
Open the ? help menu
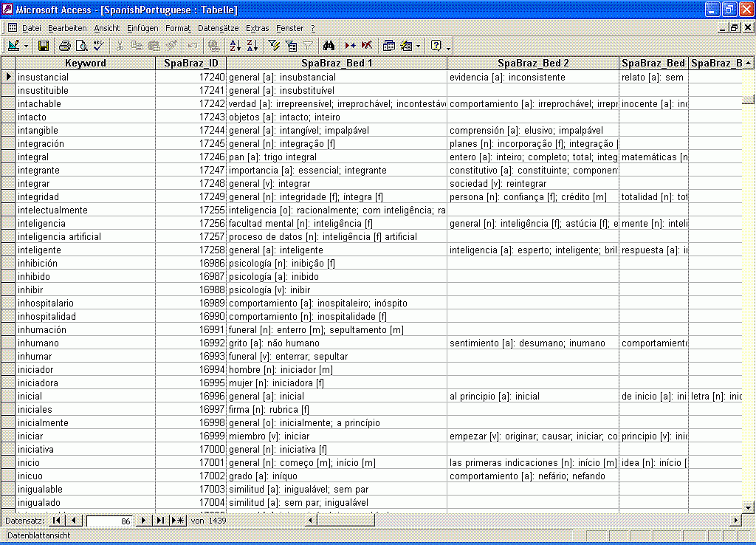point(313,29)
